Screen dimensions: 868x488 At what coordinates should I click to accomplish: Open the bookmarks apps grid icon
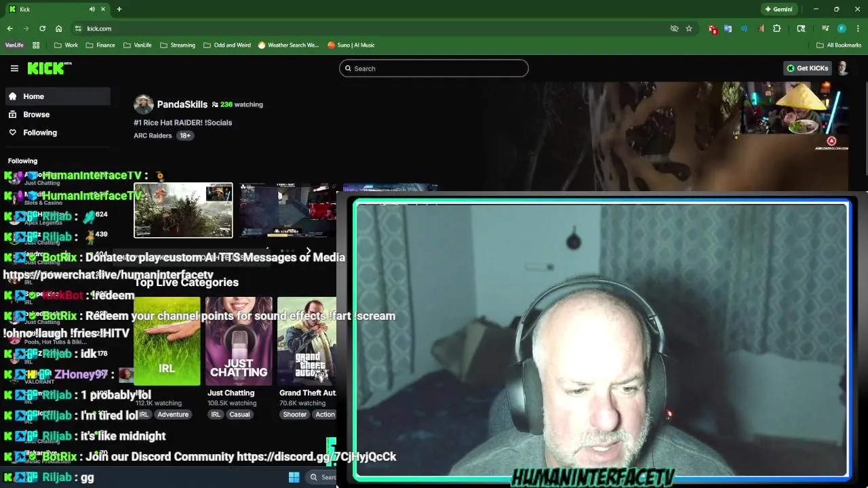coord(36,45)
